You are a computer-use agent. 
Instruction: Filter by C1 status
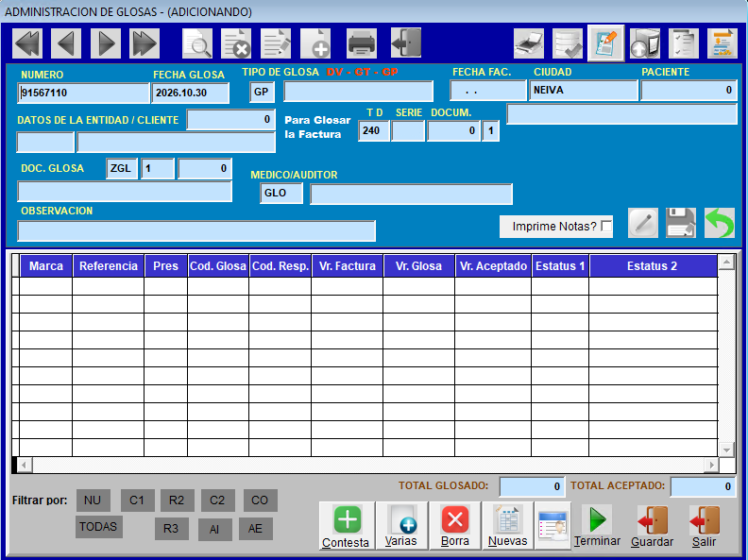click(137, 501)
